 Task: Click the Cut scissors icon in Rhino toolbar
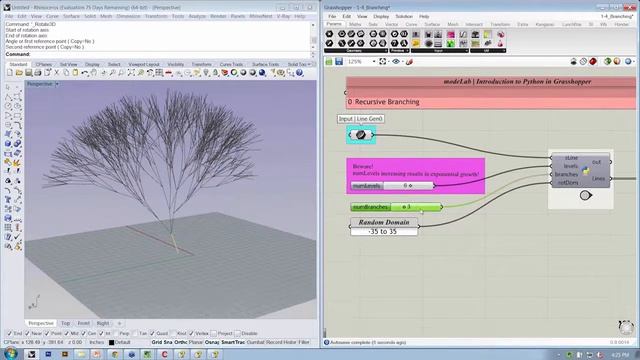point(57,73)
